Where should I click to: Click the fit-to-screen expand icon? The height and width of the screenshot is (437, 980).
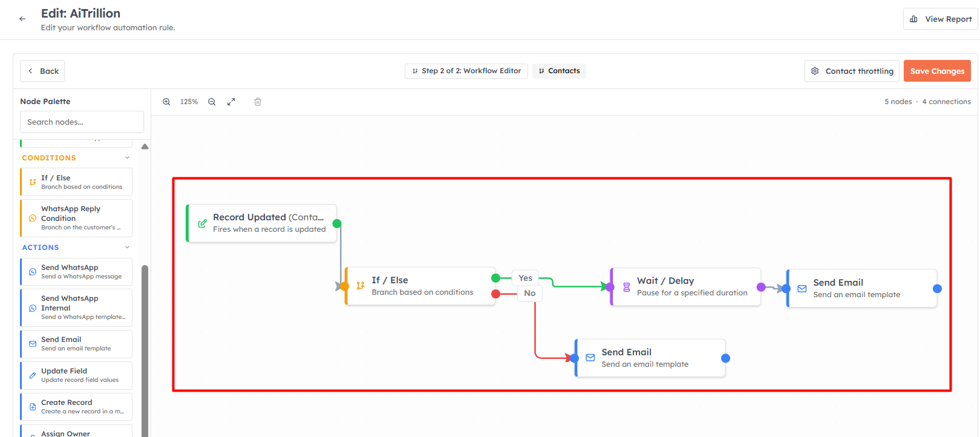(231, 102)
